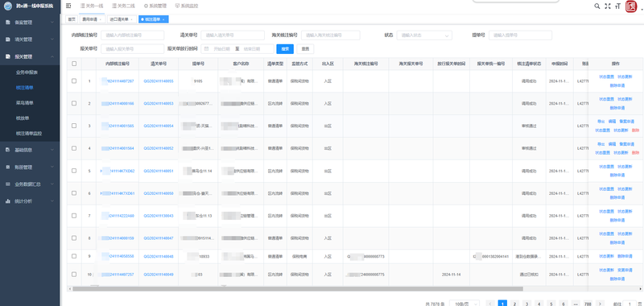Image resolution: width=644 pixels, height=306 pixels.
Task: Toggle fullscreen using the expand arrows icon
Action: click(608, 6)
